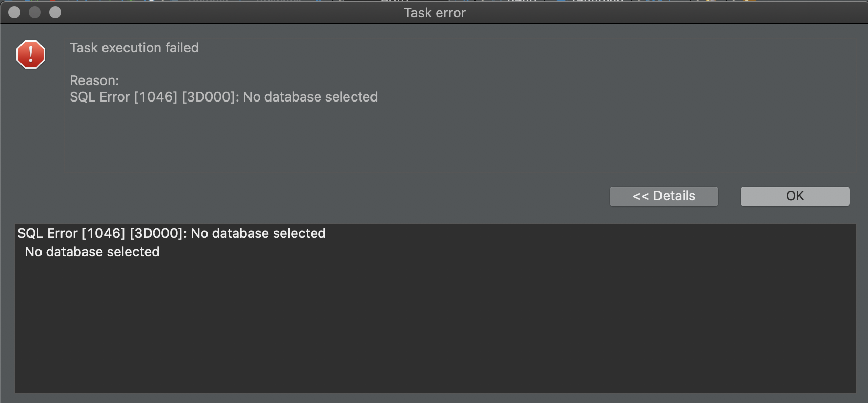This screenshot has height=403, width=868.
Task: Click the leftmost traffic-light window control
Action: [15, 12]
